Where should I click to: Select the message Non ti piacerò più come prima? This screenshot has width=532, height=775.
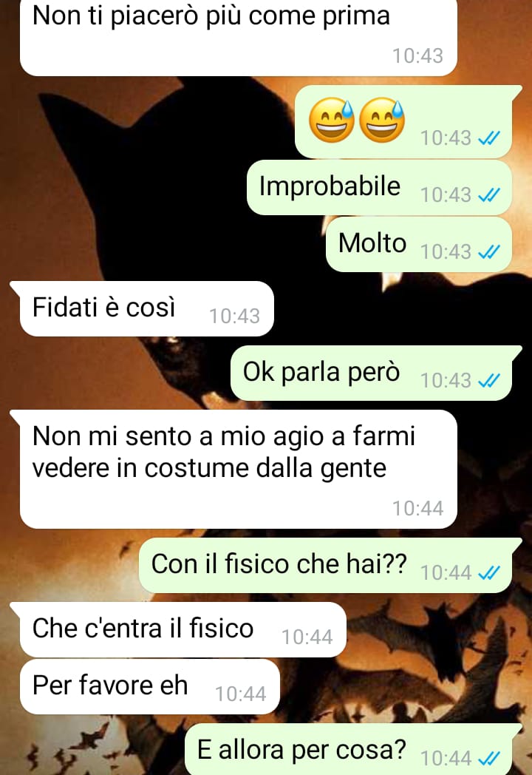[x=238, y=38]
